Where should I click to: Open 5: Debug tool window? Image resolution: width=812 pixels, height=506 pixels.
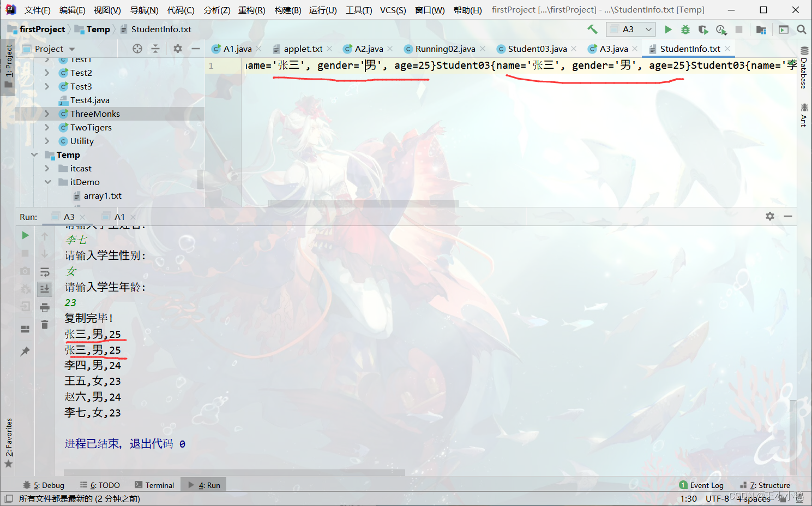point(44,485)
